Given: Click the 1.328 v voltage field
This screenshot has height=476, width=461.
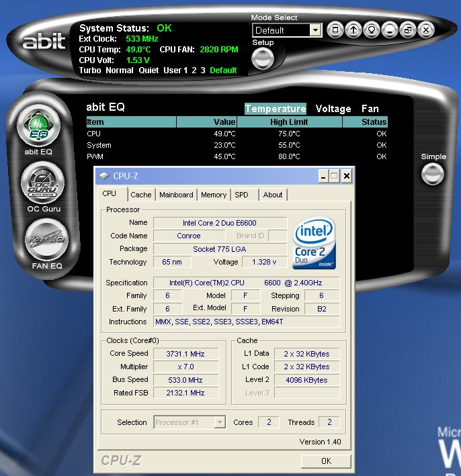Looking at the screenshot, I should coord(264,262).
